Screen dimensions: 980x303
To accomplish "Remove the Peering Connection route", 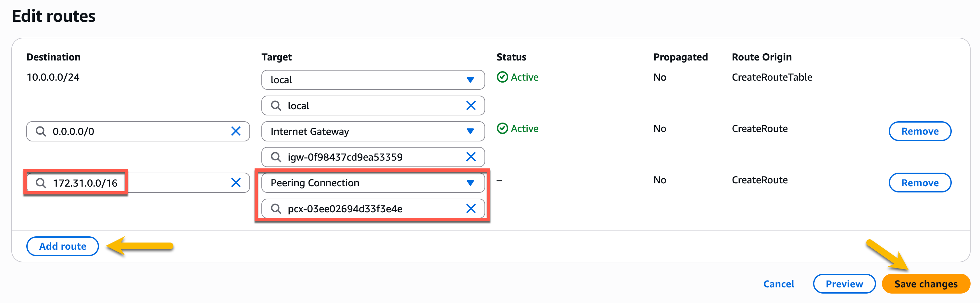I will click(x=920, y=183).
